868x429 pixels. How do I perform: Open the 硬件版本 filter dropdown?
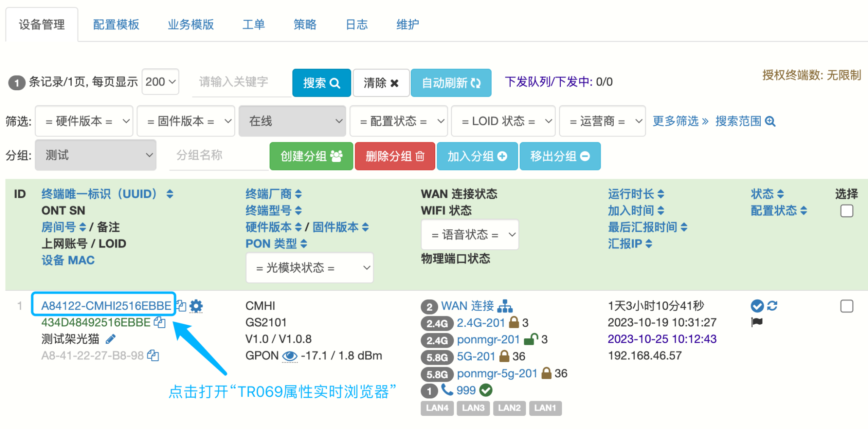coord(84,121)
